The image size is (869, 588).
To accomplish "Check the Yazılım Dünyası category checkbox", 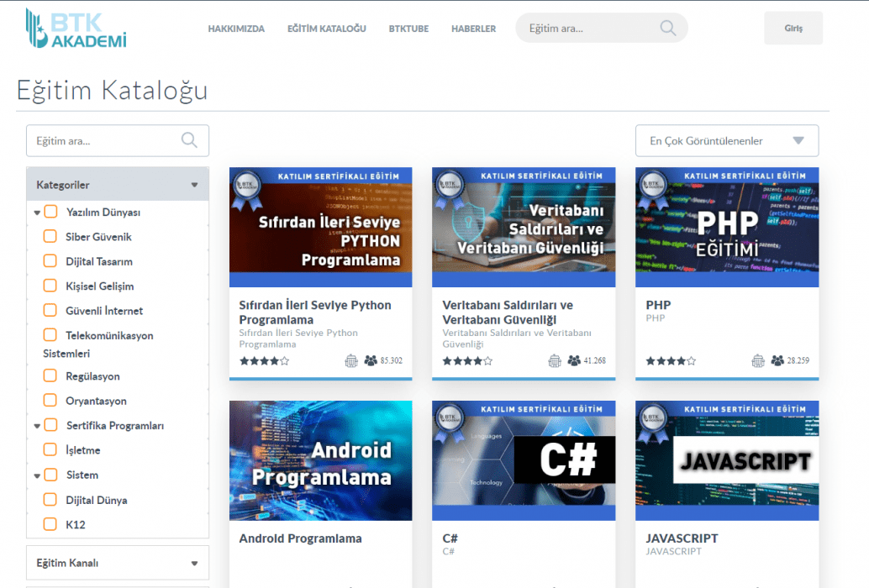I will (x=50, y=212).
